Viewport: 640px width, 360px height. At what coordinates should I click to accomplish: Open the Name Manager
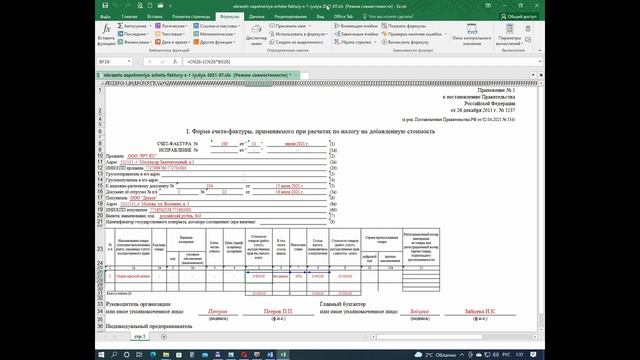tap(256, 34)
